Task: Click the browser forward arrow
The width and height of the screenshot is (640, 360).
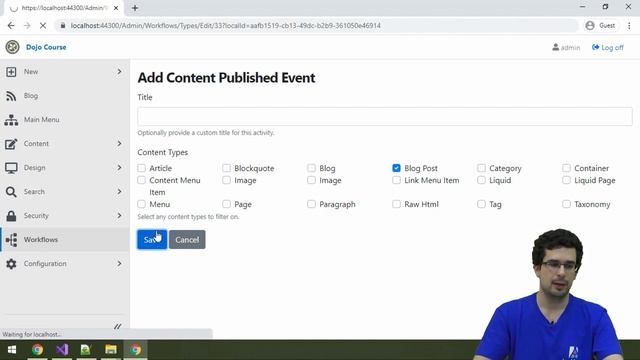Action: pyautogui.click(x=27, y=25)
